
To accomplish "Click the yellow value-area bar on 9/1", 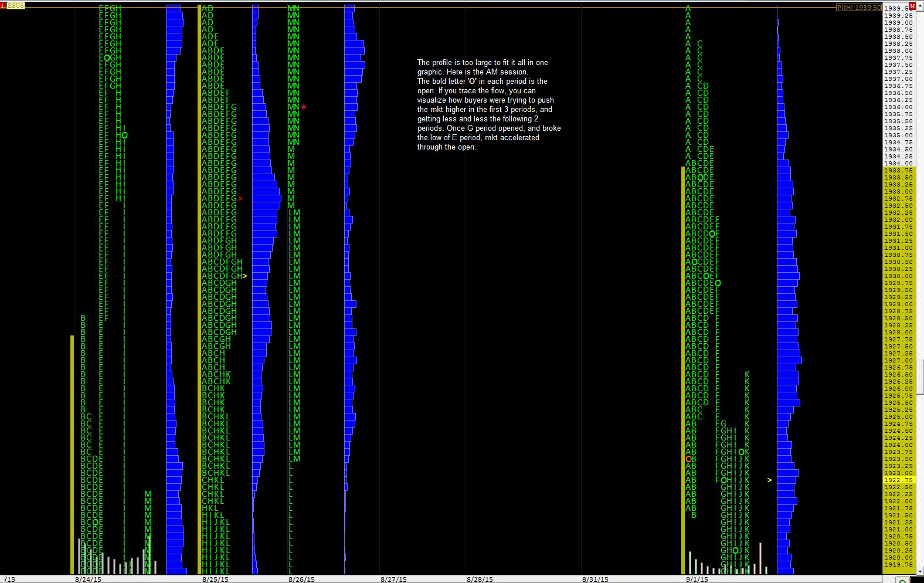I will (x=683, y=371).
